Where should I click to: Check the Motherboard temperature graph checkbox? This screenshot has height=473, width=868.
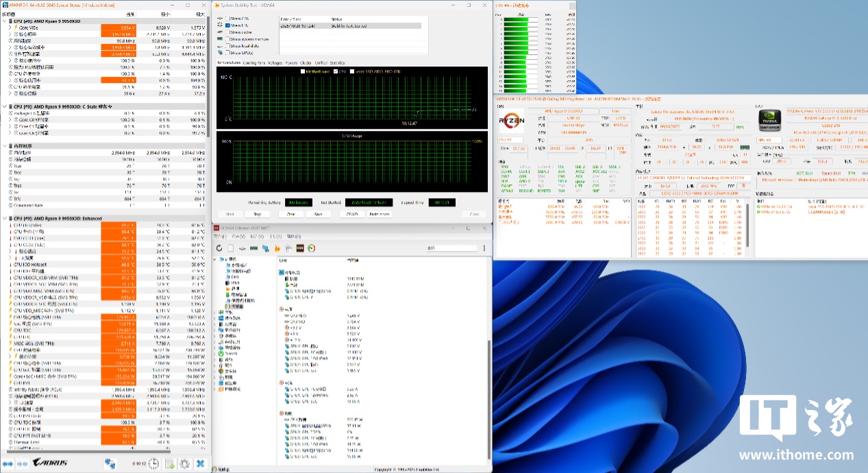tap(303, 71)
